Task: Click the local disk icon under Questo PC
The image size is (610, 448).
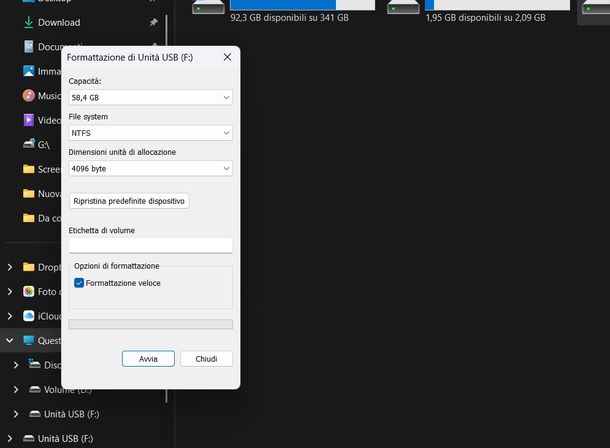Action: pyautogui.click(x=34, y=364)
